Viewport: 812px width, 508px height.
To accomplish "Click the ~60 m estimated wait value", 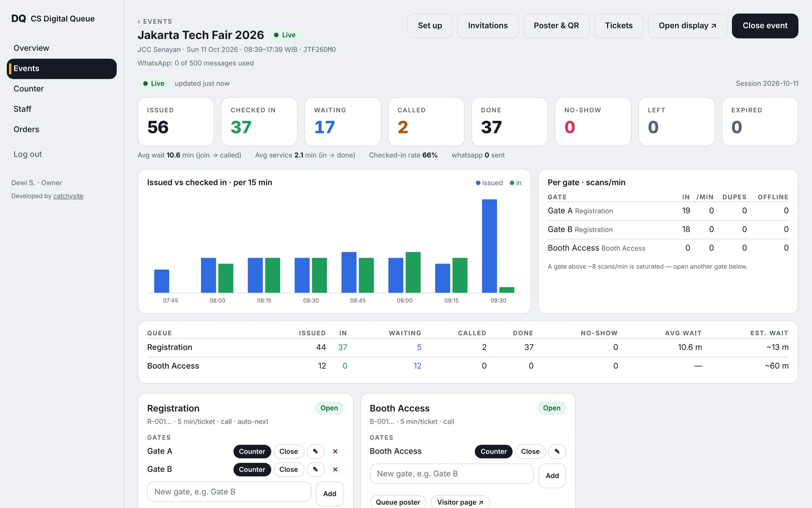I will pos(776,366).
